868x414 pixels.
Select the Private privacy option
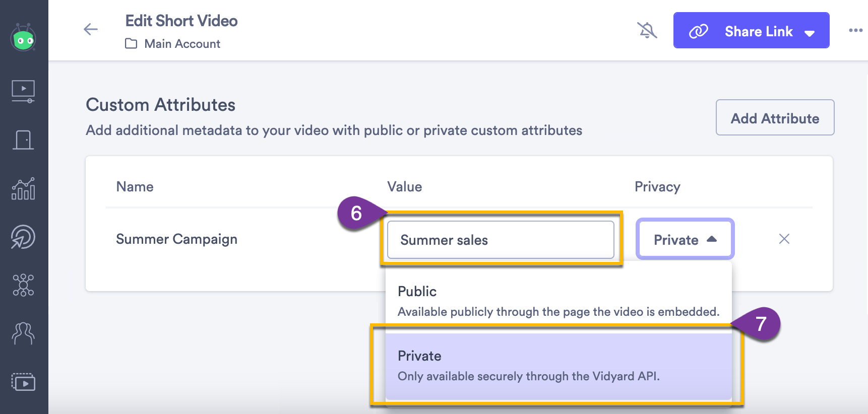(559, 366)
